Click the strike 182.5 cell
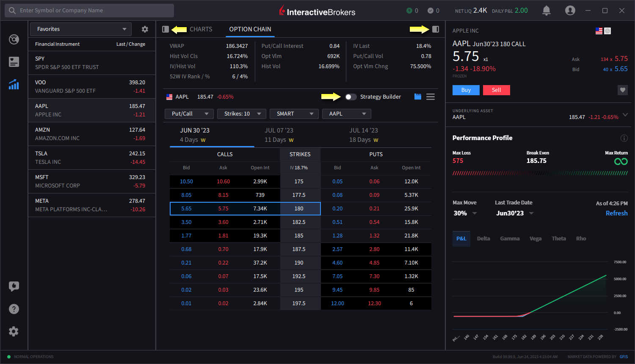 [x=299, y=222]
